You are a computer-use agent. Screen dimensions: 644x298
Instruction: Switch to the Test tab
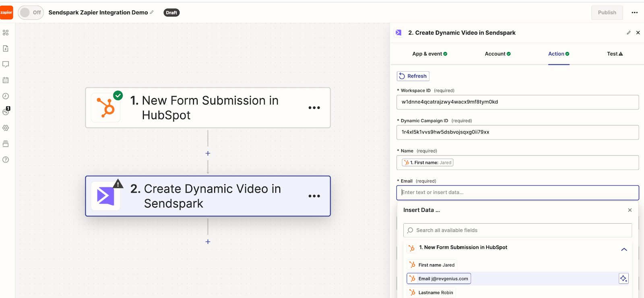(615, 54)
